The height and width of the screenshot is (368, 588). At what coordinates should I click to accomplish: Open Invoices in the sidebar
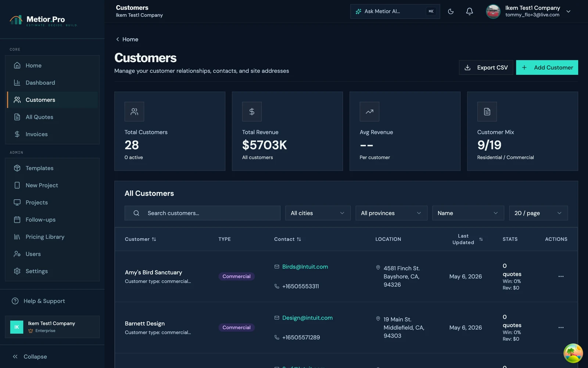click(x=53, y=134)
